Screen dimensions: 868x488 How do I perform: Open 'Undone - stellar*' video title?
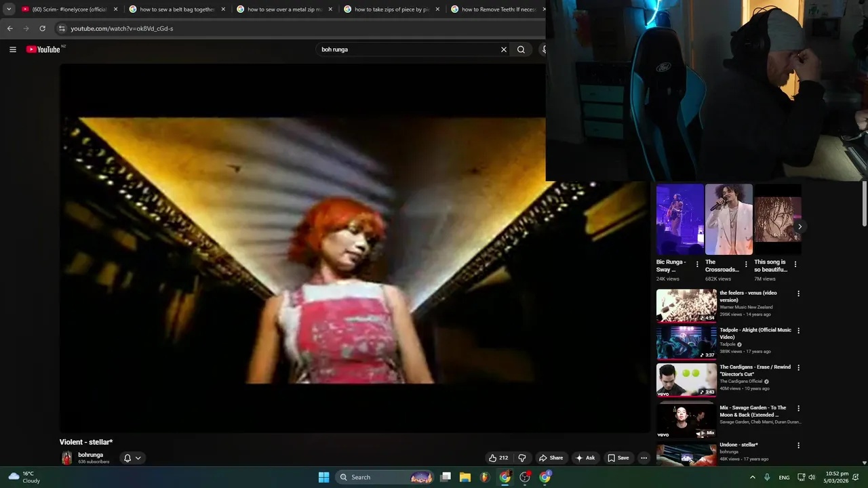tap(738, 445)
